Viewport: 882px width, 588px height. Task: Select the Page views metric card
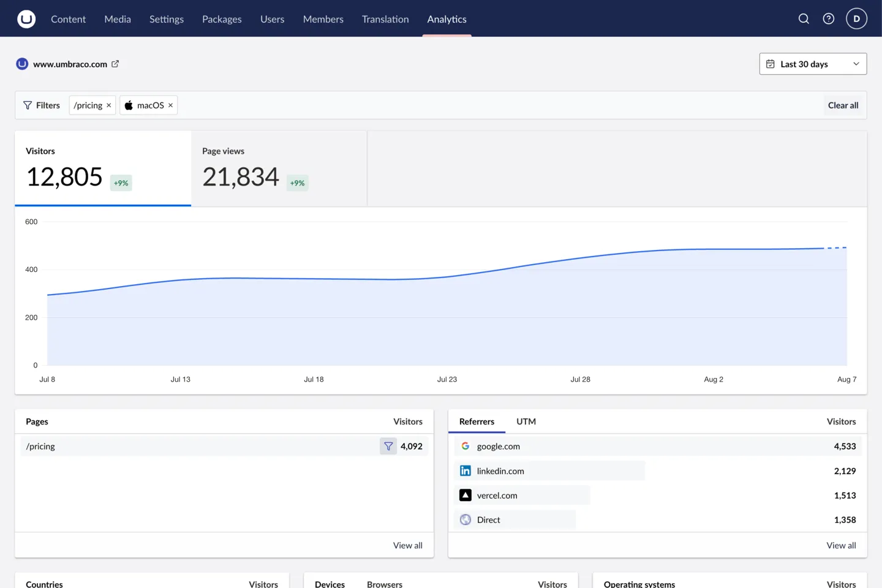[x=279, y=168]
